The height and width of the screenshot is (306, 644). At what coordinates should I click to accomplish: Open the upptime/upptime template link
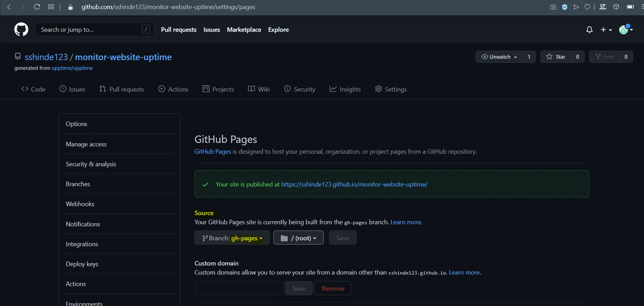(x=72, y=68)
